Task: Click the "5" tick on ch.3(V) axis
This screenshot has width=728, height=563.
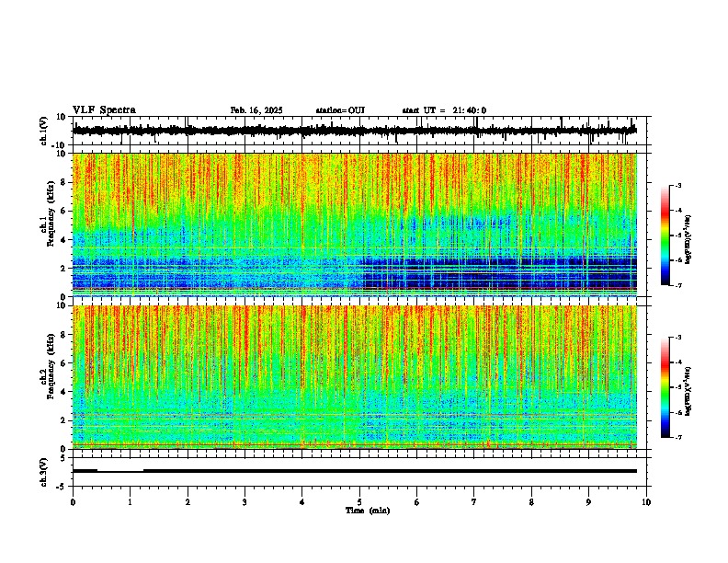Action: [x=64, y=458]
